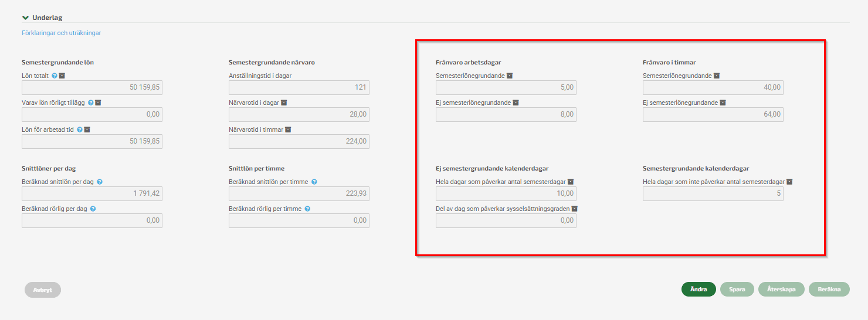This screenshot has height=320, width=868.
Task: Click the Avbryt button
Action: (x=43, y=290)
